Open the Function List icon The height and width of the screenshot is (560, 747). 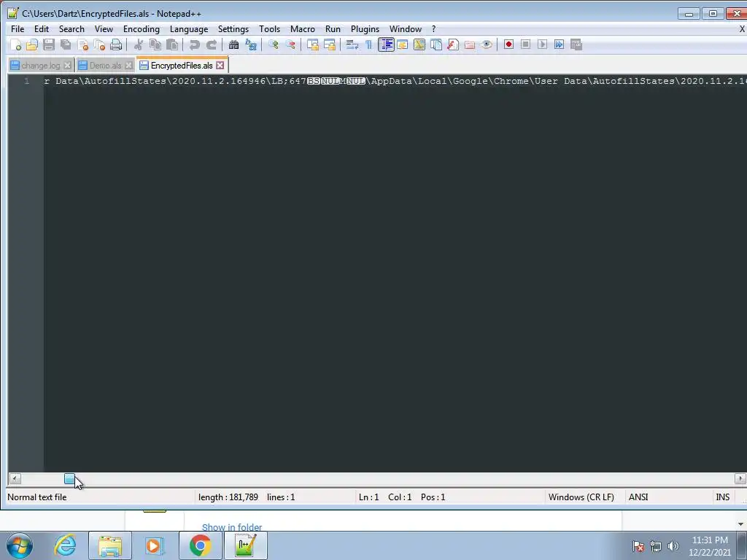tap(452, 44)
